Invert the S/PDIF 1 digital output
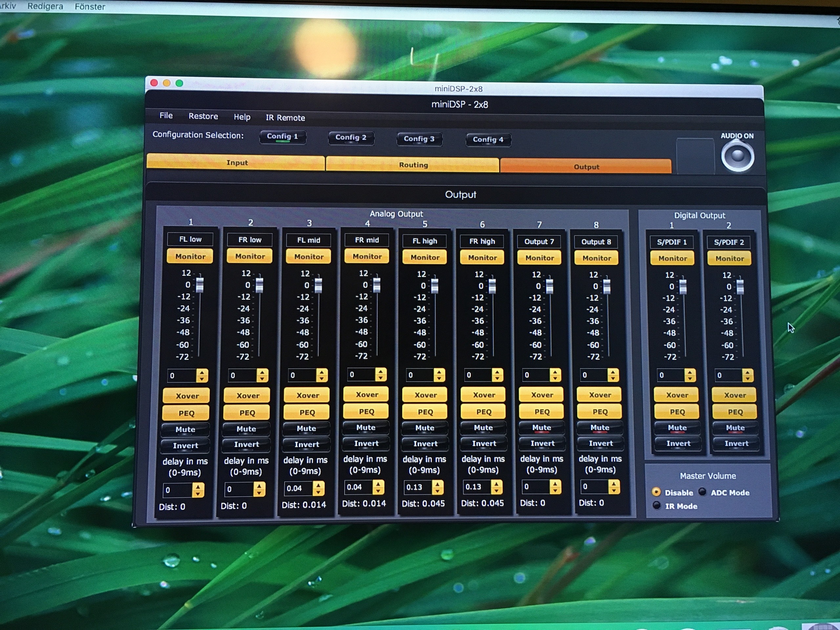840x630 pixels. click(678, 443)
